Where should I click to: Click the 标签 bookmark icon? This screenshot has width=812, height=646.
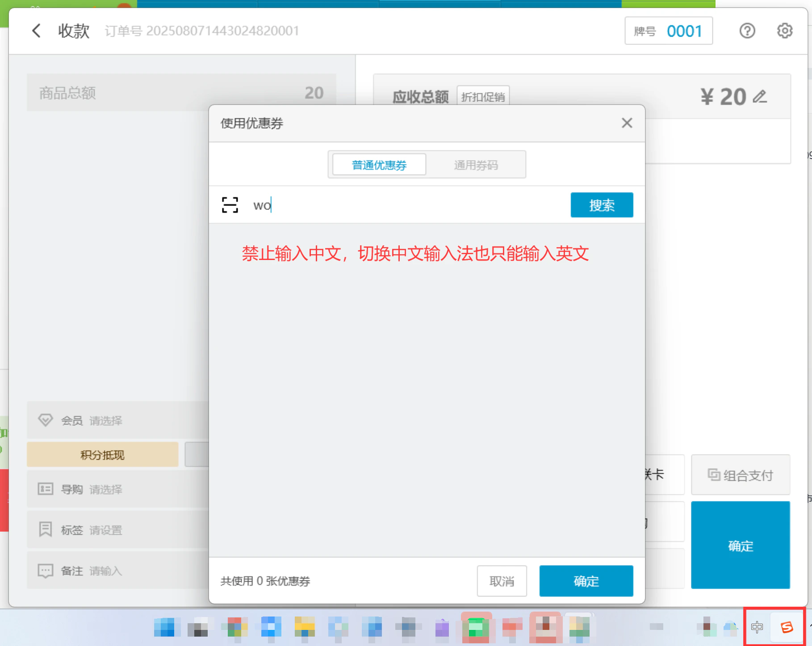click(x=46, y=529)
